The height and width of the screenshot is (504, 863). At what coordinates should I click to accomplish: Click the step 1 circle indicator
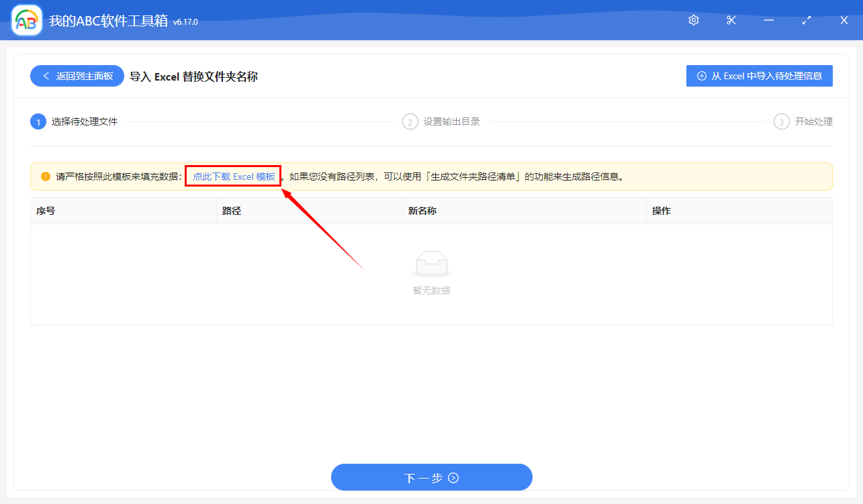pyautogui.click(x=38, y=121)
